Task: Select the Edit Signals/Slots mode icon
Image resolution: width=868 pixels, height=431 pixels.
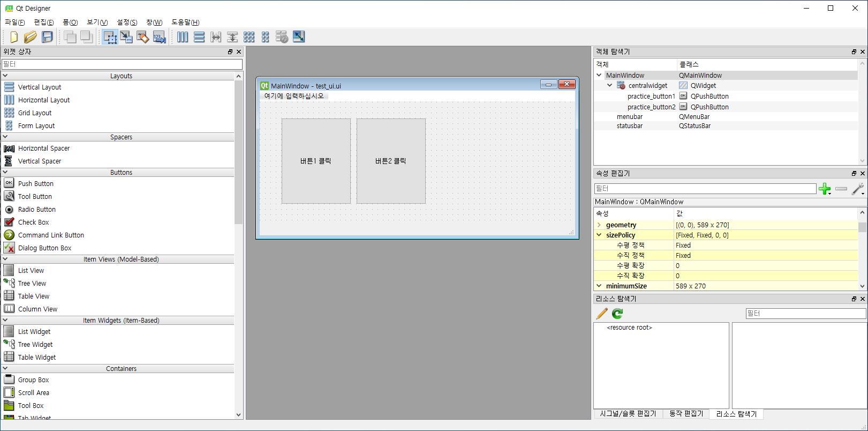Action: pos(126,37)
